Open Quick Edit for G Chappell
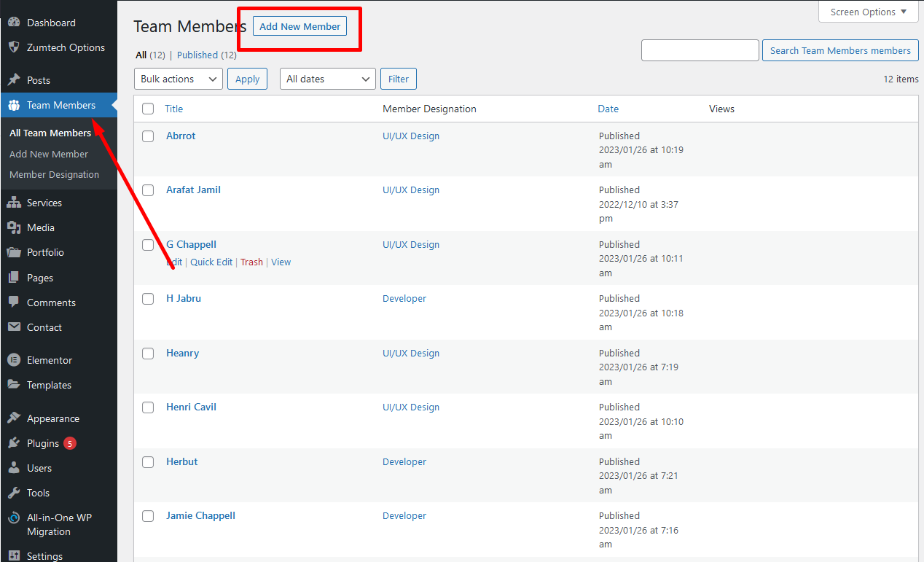Image resolution: width=924 pixels, height=562 pixels. pos(211,262)
